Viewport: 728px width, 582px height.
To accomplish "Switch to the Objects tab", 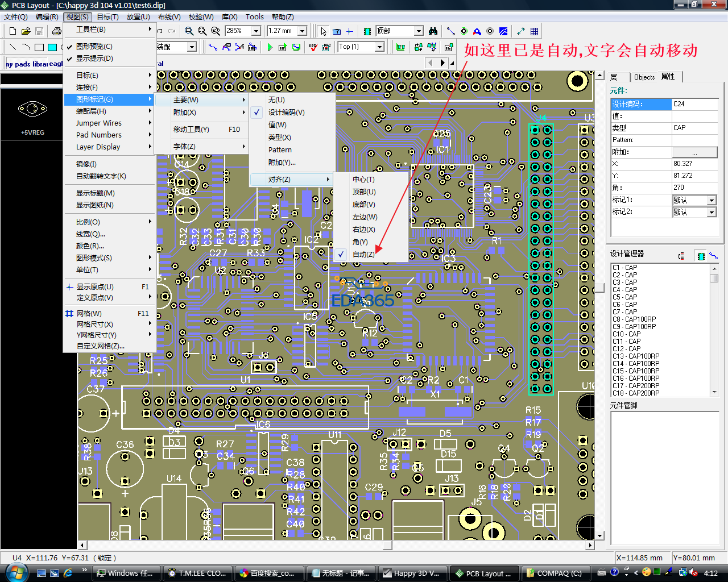I will point(644,77).
